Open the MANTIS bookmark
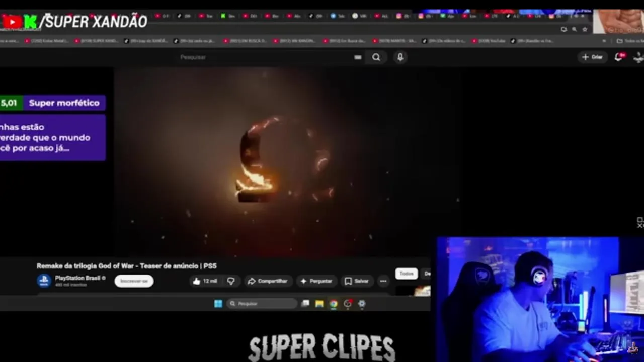 coord(394,41)
